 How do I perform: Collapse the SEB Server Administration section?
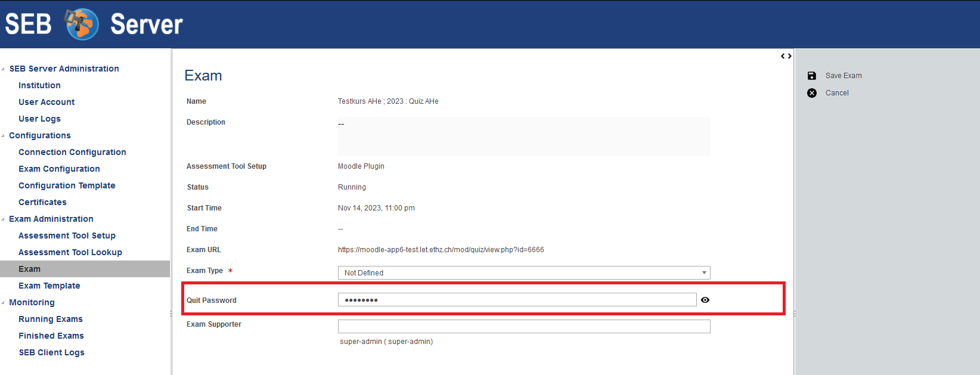coord(4,69)
